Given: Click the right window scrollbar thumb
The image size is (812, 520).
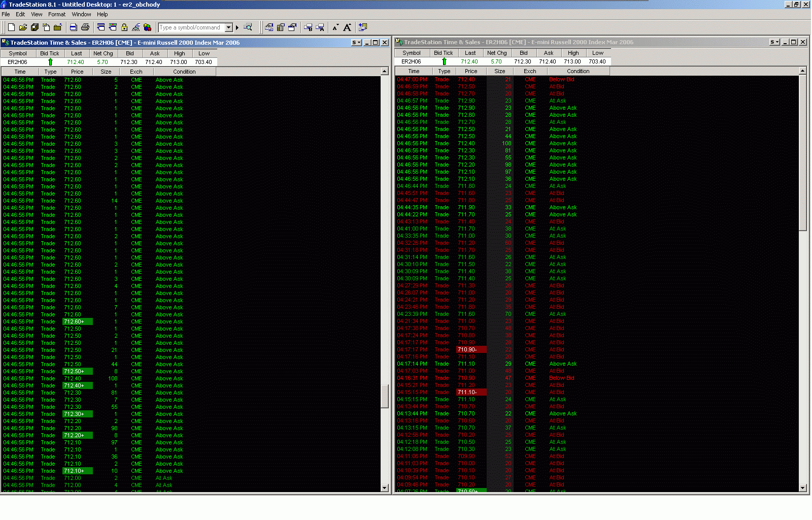Looking at the screenshot, I should [803, 152].
